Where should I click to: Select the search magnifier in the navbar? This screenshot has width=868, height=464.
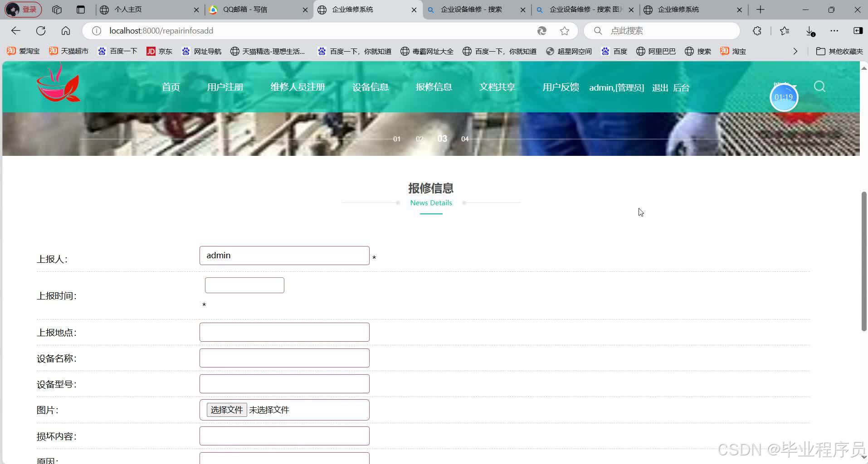point(819,87)
